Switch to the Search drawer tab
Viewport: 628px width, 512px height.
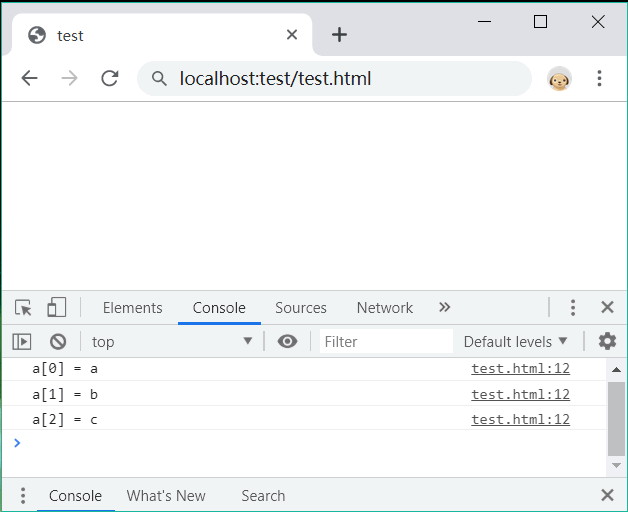pyautogui.click(x=263, y=496)
